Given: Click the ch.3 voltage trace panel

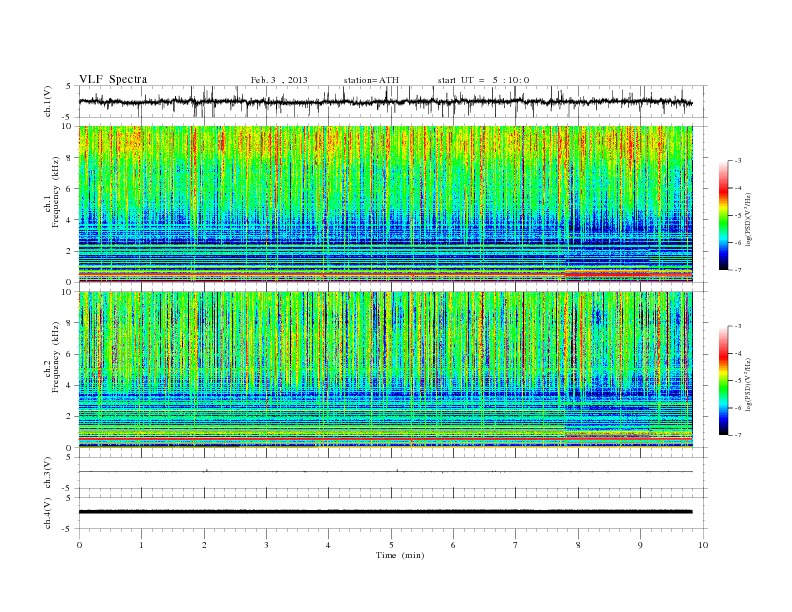Looking at the screenshot, I should tap(393, 473).
